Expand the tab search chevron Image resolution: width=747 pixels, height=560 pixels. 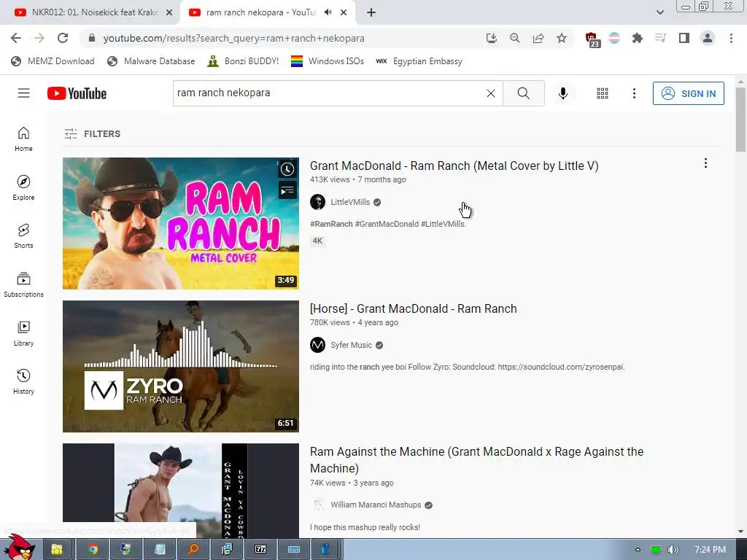(659, 12)
